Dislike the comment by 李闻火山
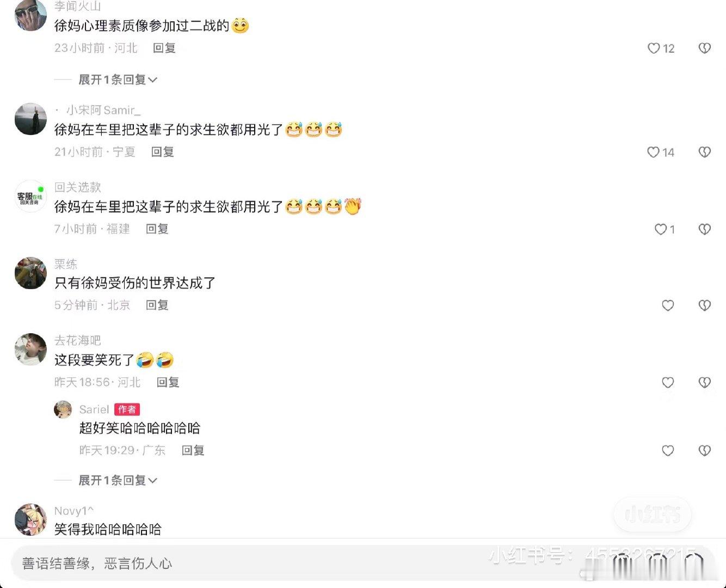 [x=704, y=48]
